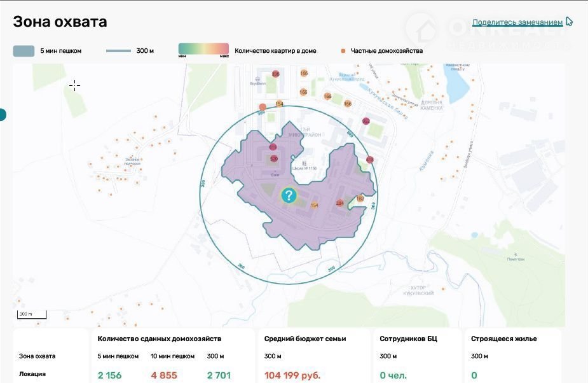This screenshot has height=383, width=588.
Task: Click the unlabeled orange marker on circle edge
Action: (x=263, y=108)
